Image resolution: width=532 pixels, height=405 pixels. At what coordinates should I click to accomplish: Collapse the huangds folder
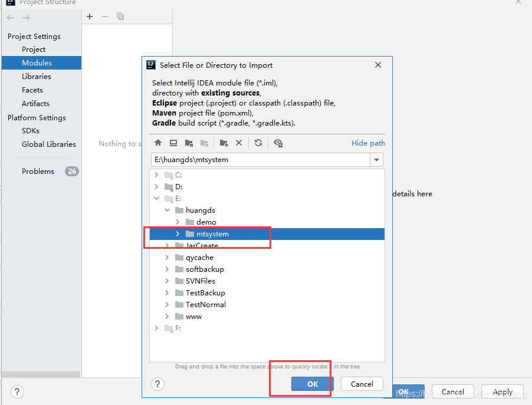click(167, 210)
